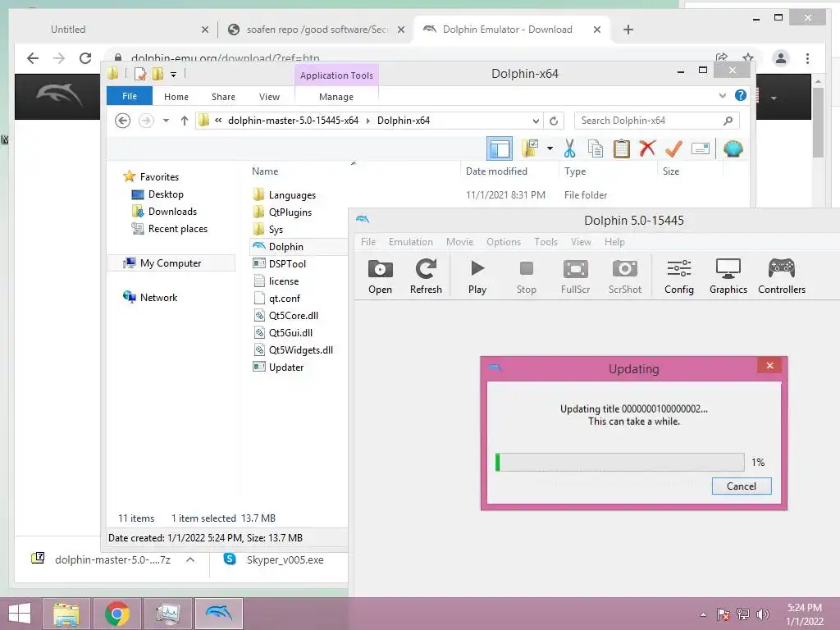The height and width of the screenshot is (630, 840).
Task: Select the Languages folder
Action: click(x=292, y=195)
